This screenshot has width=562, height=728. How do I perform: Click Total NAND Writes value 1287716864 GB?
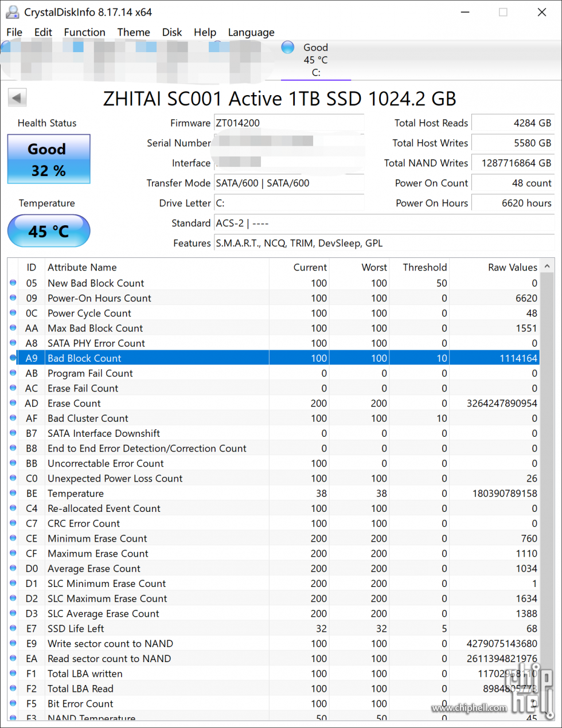[513, 163]
